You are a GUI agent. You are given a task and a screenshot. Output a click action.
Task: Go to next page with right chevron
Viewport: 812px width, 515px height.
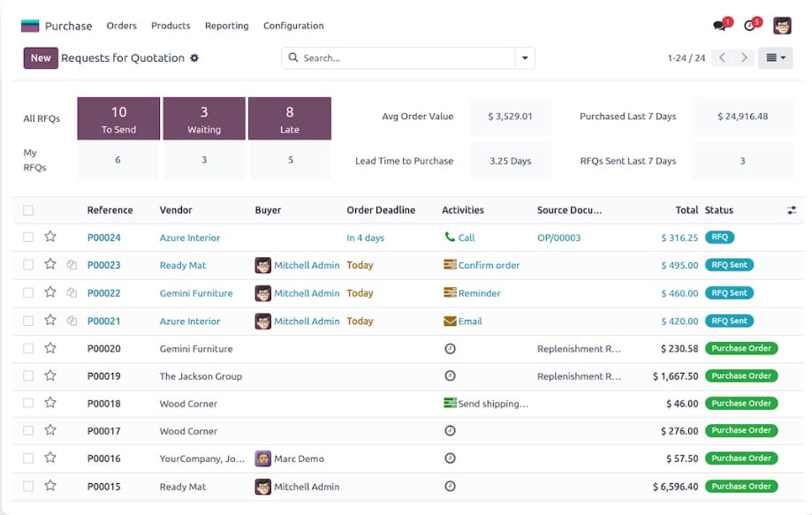(745, 58)
